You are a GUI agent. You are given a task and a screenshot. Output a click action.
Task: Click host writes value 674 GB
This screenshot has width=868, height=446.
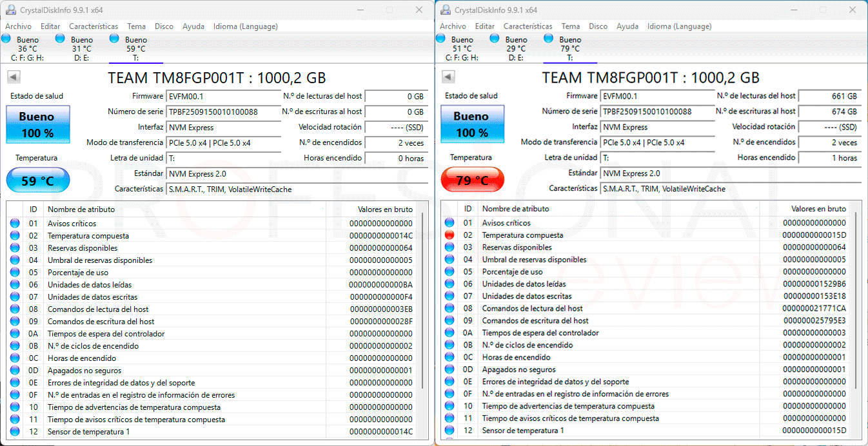[x=829, y=111]
